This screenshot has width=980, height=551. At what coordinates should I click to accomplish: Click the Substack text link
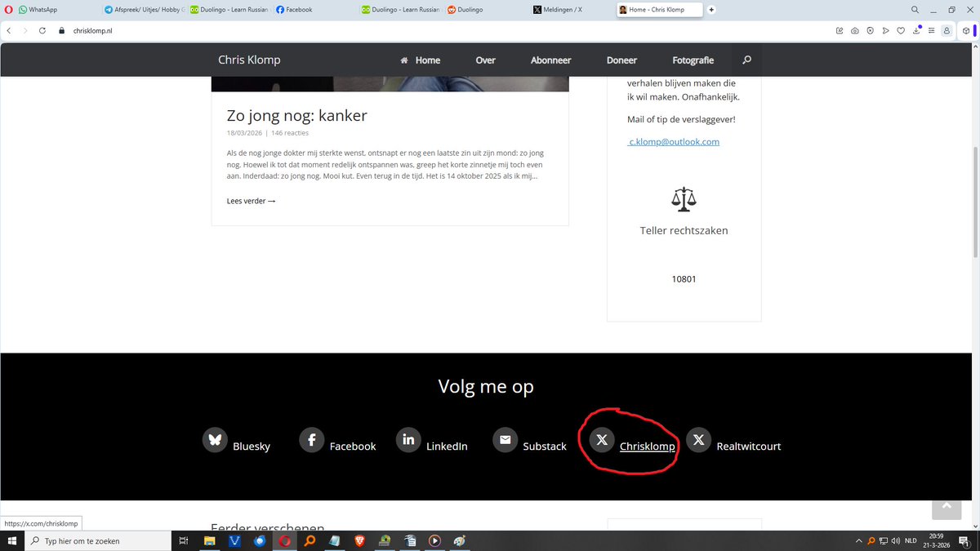pyautogui.click(x=545, y=447)
